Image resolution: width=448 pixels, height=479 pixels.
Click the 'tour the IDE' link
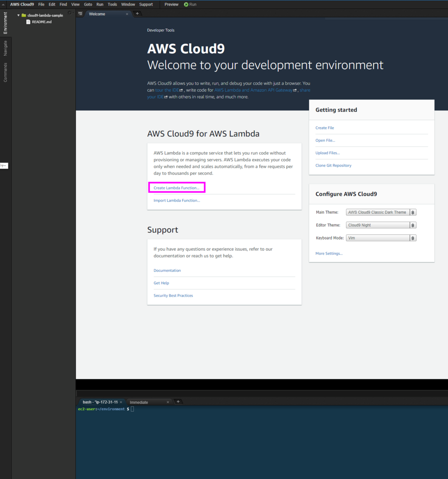[167, 90]
